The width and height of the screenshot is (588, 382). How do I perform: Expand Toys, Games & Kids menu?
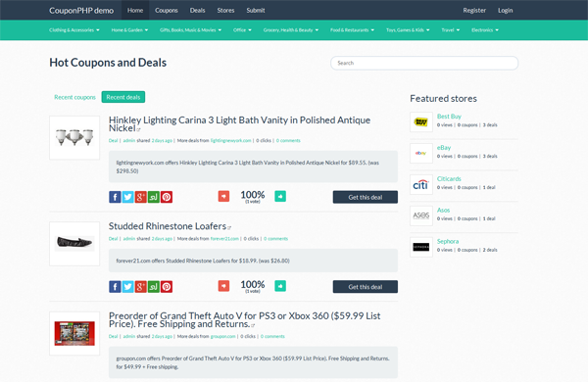408,30
